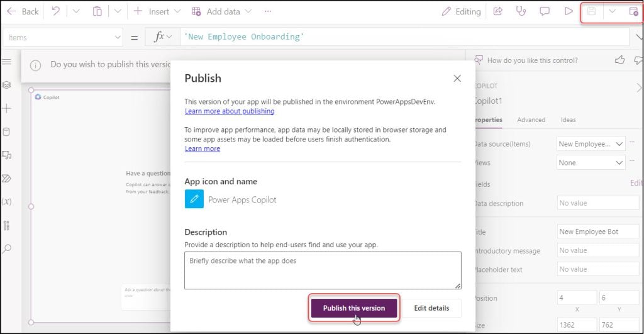Screen dimensions: 644x334
Task: Open the Power Automate icon in sidebar
Action: point(6,178)
